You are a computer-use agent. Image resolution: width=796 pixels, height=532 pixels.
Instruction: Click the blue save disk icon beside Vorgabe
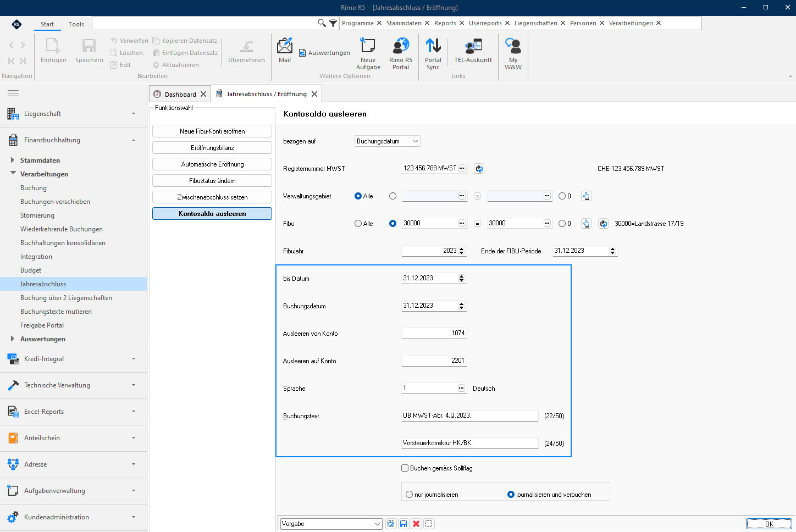tap(403, 524)
